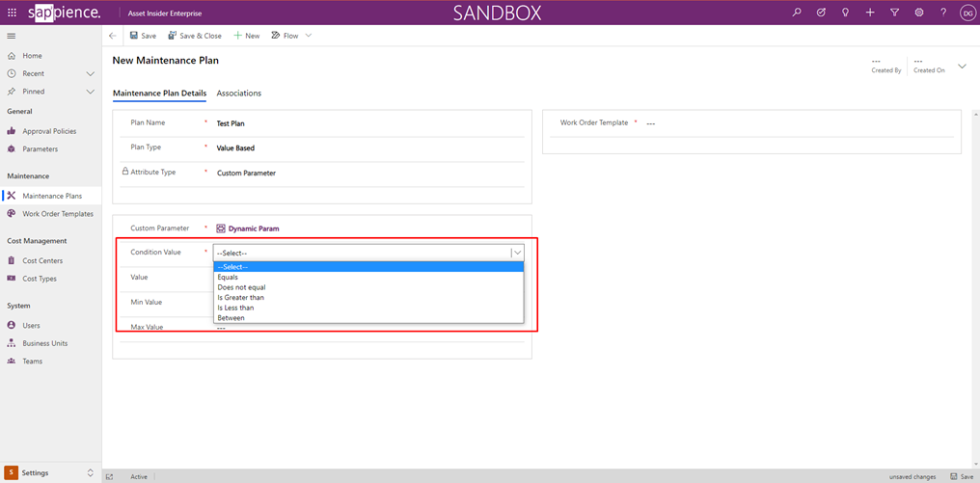Click the DG user profile avatar
The height and width of the screenshot is (483, 980).
[x=966, y=13]
